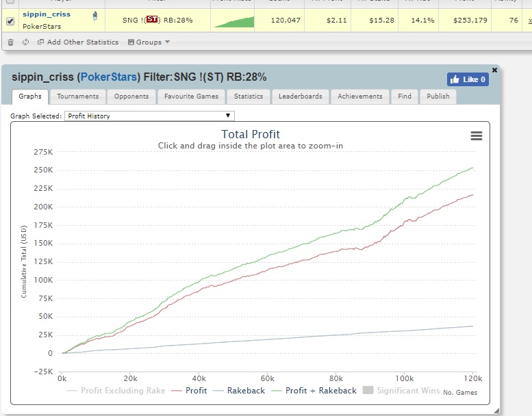Image resolution: width=532 pixels, height=416 pixels.
Task: Click the count value 120,047
Action: 286,20
